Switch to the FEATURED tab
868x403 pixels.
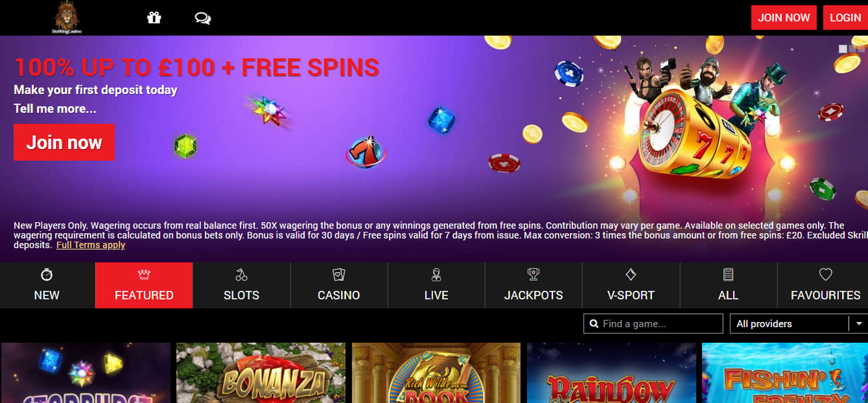144,285
